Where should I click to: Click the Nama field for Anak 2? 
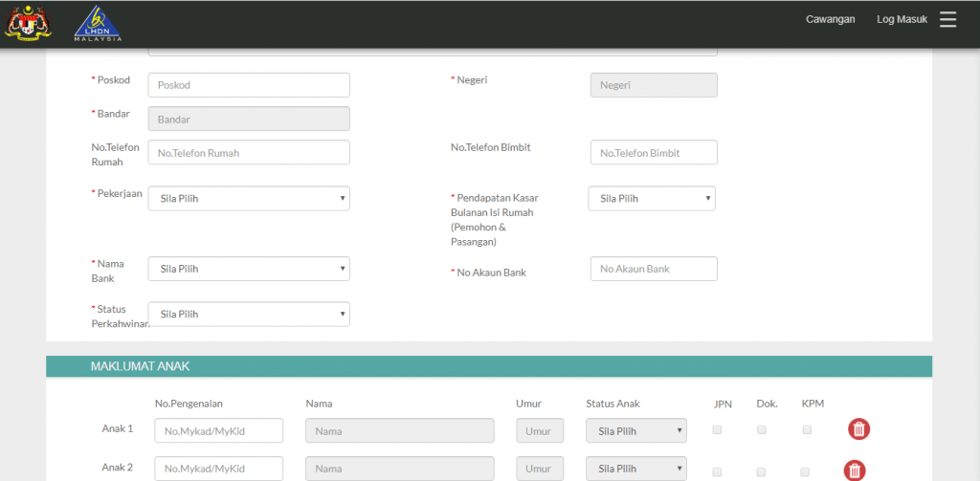tap(400, 469)
